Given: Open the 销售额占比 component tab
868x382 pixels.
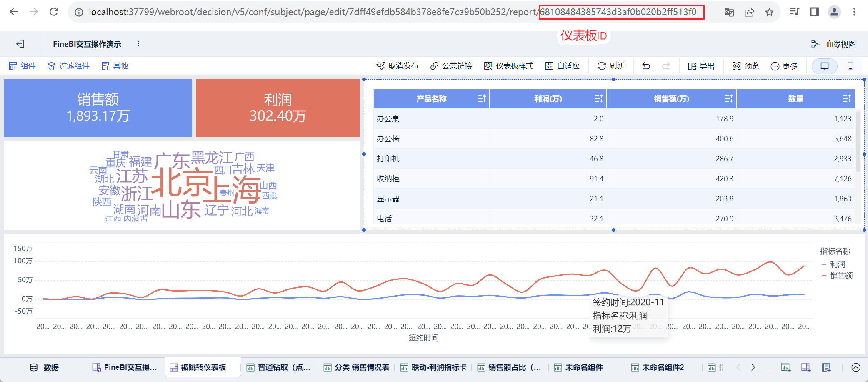Looking at the screenshot, I should pyautogui.click(x=509, y=367).
